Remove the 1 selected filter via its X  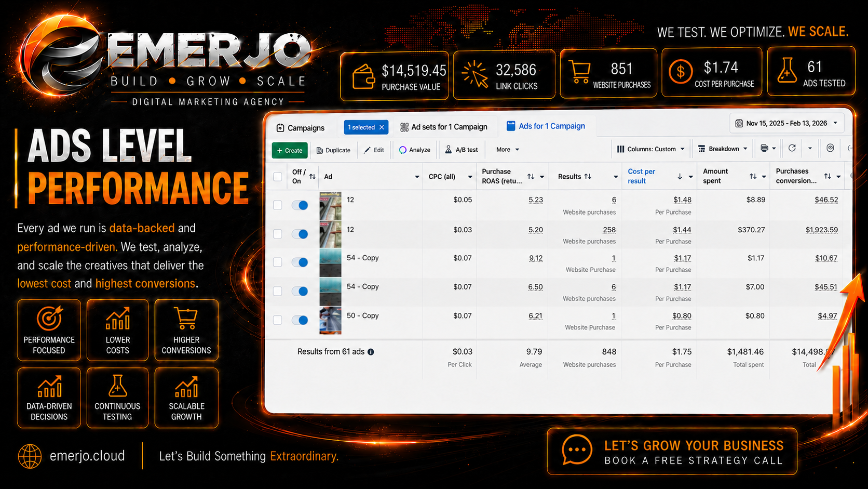(382, 127)
